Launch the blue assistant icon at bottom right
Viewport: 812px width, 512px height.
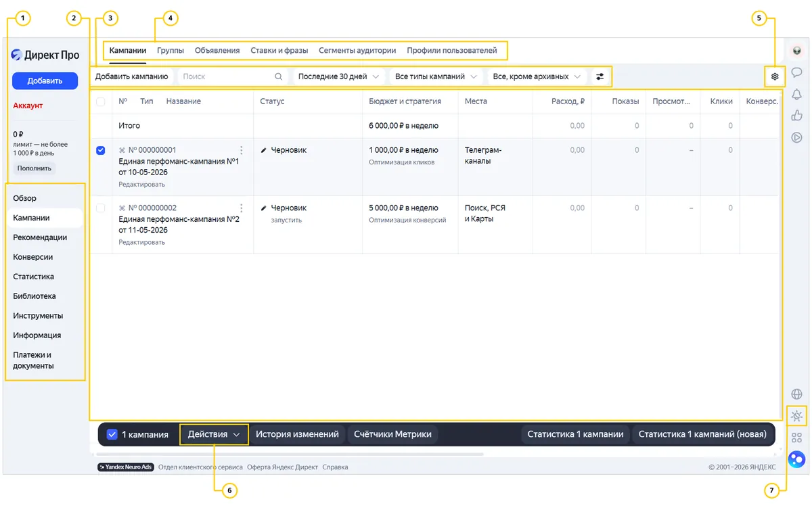[796, 460]
